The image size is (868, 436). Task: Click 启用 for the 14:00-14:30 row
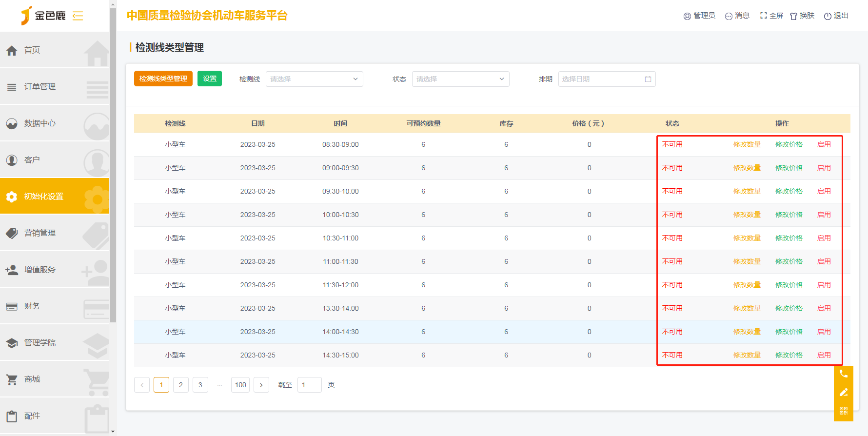point(824,332)
